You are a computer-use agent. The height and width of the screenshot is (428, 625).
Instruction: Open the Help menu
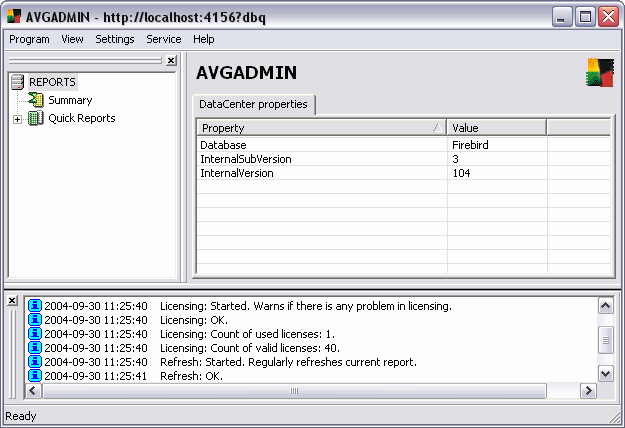coord(204,39)
